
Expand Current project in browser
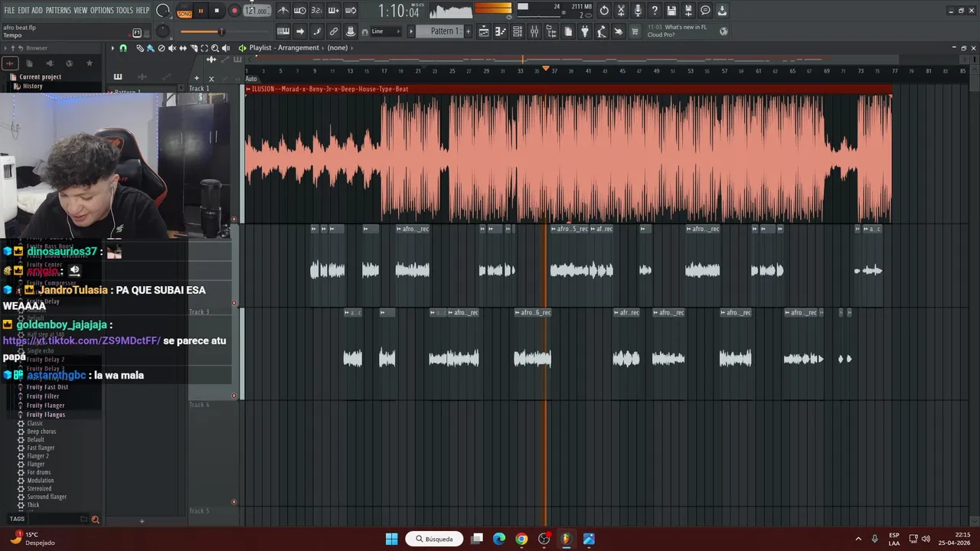click(x=40, y=77)
